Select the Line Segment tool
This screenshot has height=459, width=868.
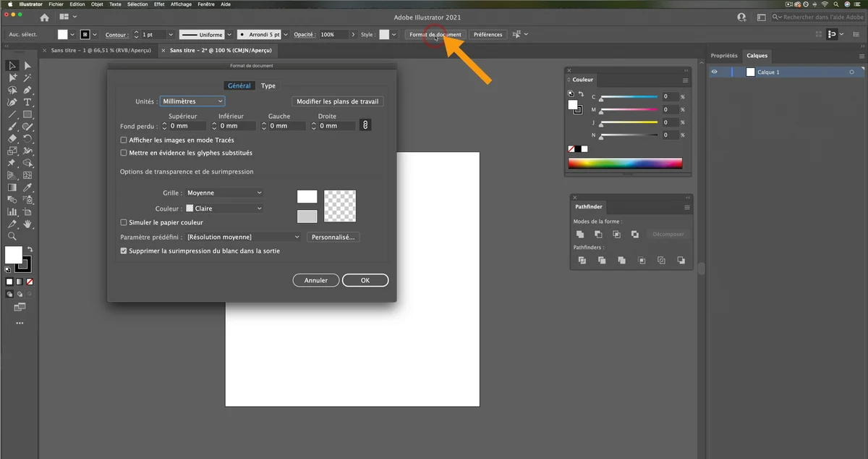[12, 114]
